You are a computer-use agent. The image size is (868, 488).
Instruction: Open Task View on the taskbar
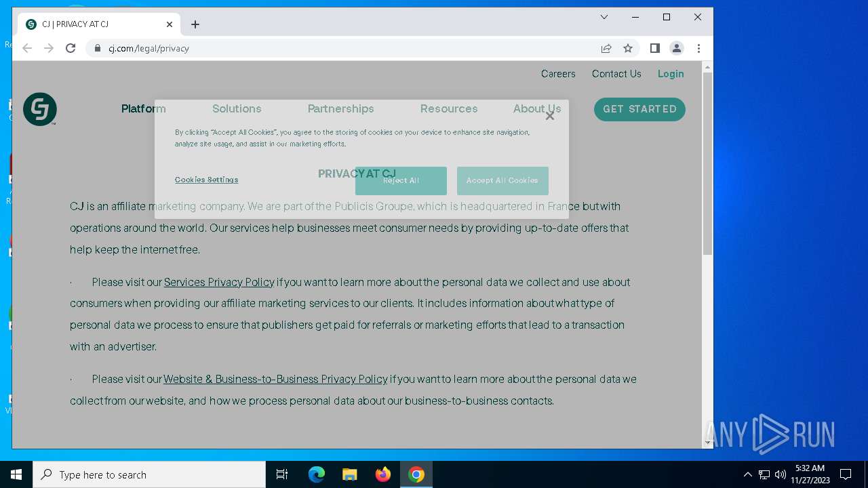[282, 474]
